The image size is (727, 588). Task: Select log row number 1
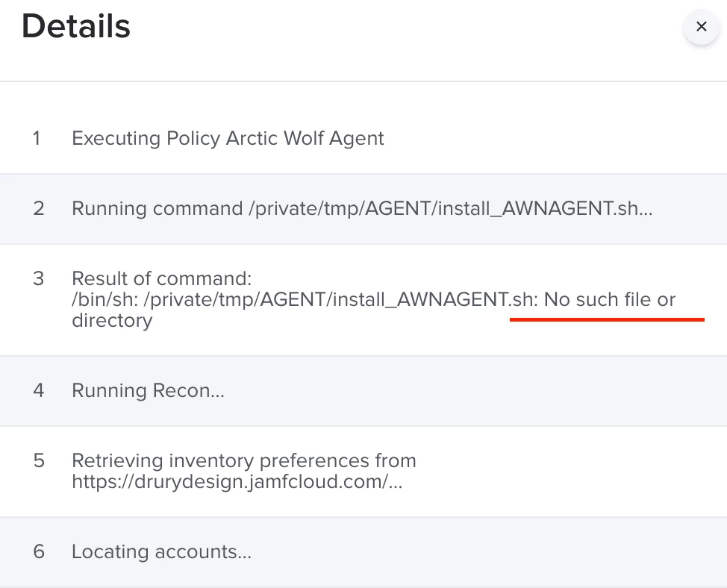tap(37, 138)
